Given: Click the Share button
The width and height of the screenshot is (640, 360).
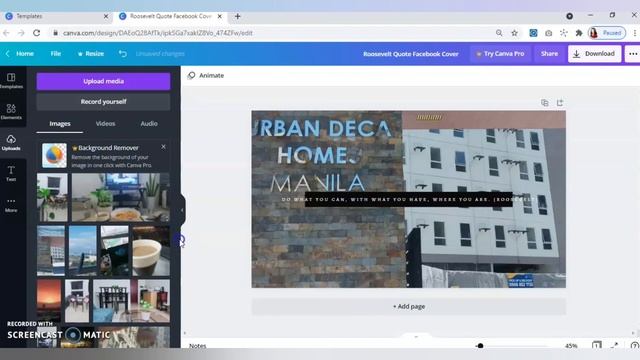Looking at the screenshot, I should pyautogui.click(x=549, y=53).
